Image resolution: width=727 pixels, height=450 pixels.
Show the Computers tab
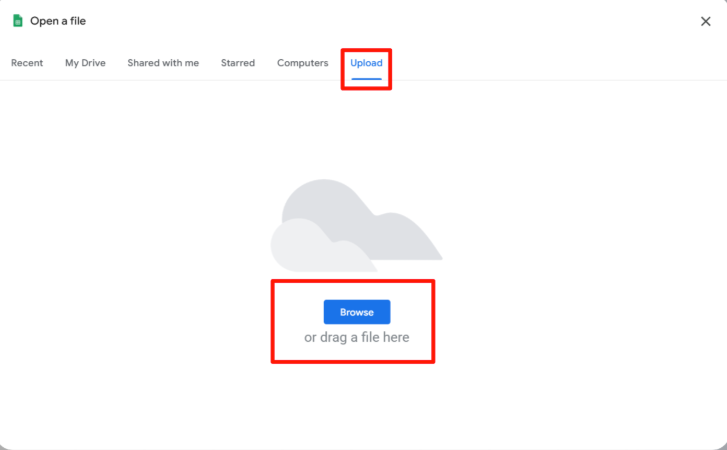coord(302,63)
